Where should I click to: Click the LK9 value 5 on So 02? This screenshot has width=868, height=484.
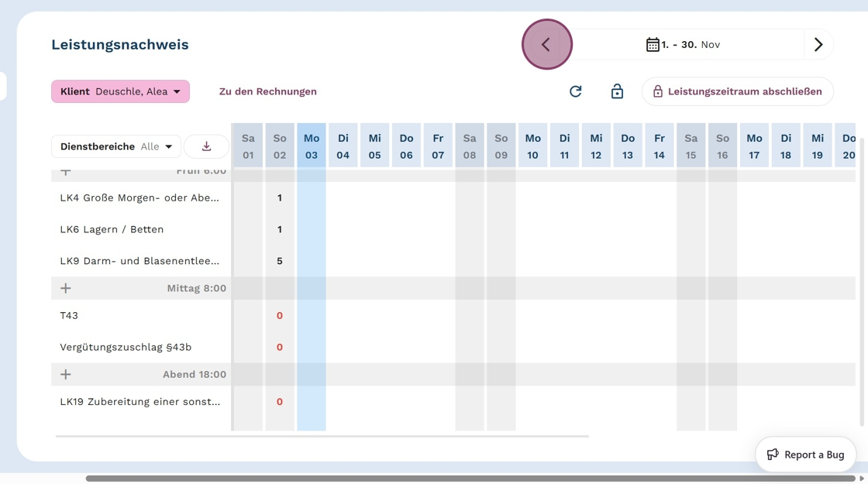click(x=280, y=261)
